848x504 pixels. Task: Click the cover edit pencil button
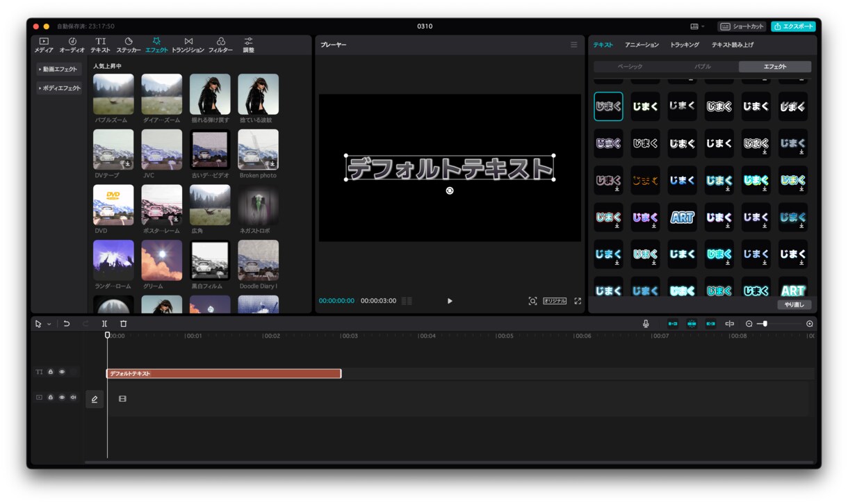click(95, 399)
